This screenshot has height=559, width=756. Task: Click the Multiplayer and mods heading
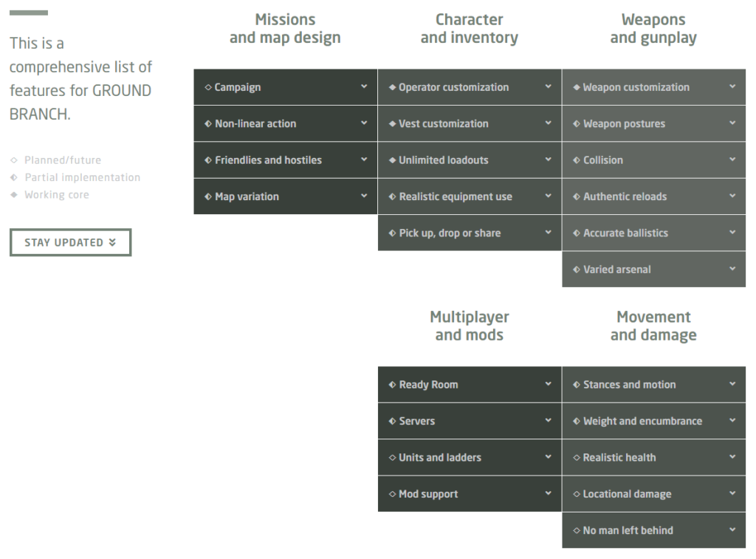pos(469,326)
